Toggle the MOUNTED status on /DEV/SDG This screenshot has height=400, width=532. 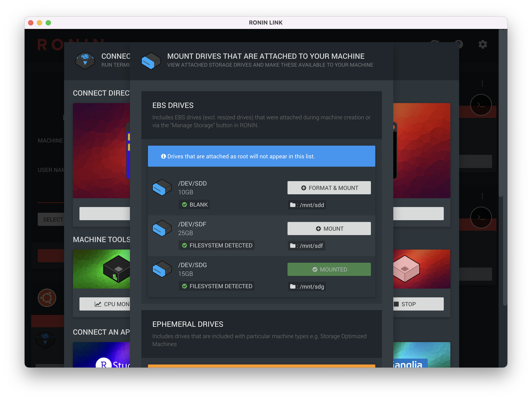[329, 269]
